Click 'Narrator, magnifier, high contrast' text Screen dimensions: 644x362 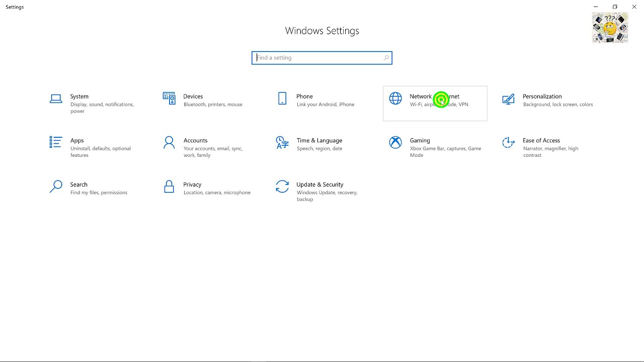coord(550,152)
